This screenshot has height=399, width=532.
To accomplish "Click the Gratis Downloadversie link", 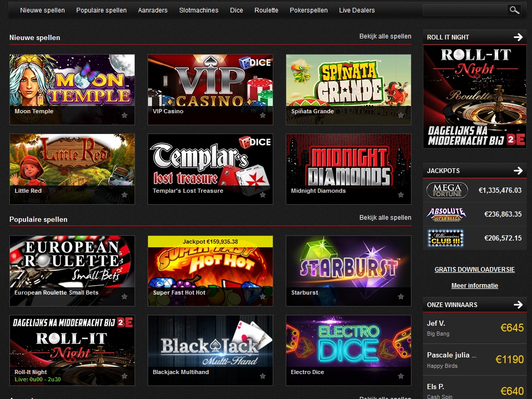I will point(474,270).
